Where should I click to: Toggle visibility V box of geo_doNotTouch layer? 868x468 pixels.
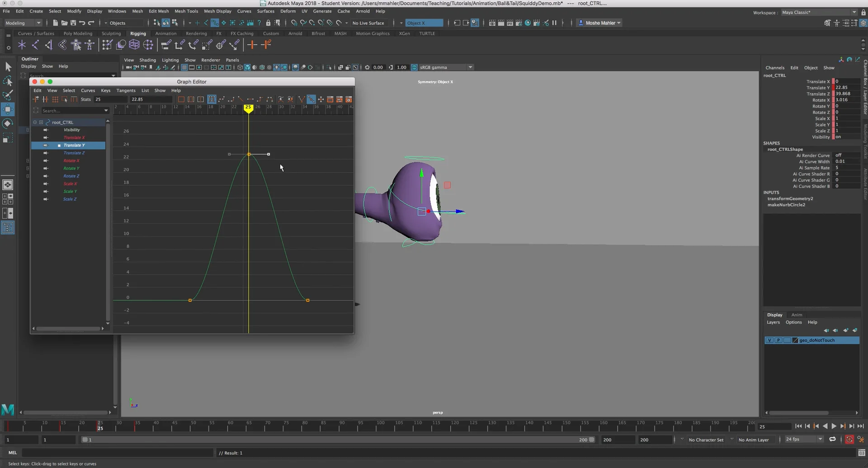tap(769, 340)
